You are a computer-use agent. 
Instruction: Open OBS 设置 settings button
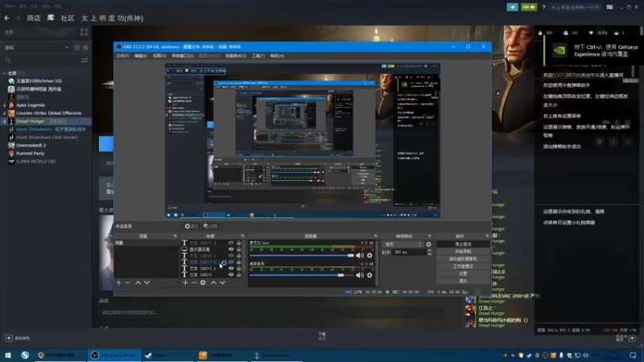coord(463,274)
